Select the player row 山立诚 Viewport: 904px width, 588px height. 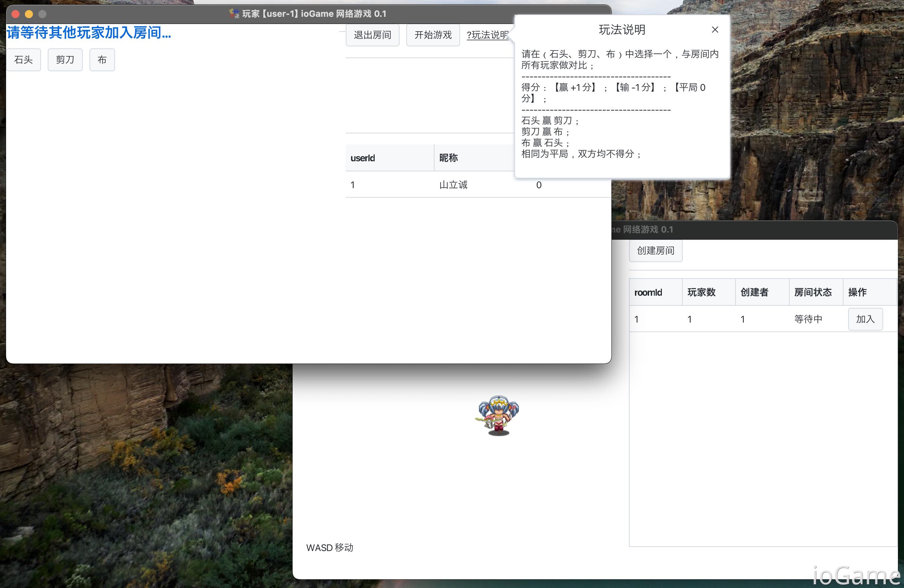453,185
